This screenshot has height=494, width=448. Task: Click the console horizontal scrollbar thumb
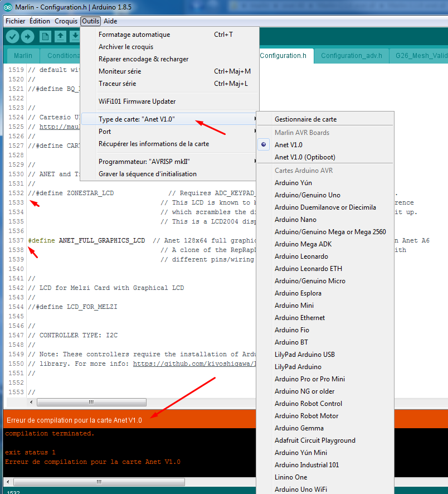[99, 482]
